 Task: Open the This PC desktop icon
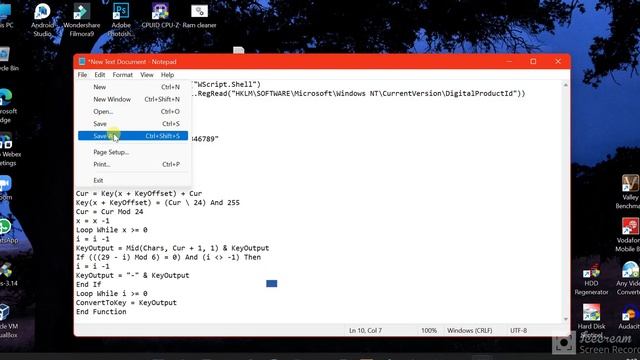(5, 16)
